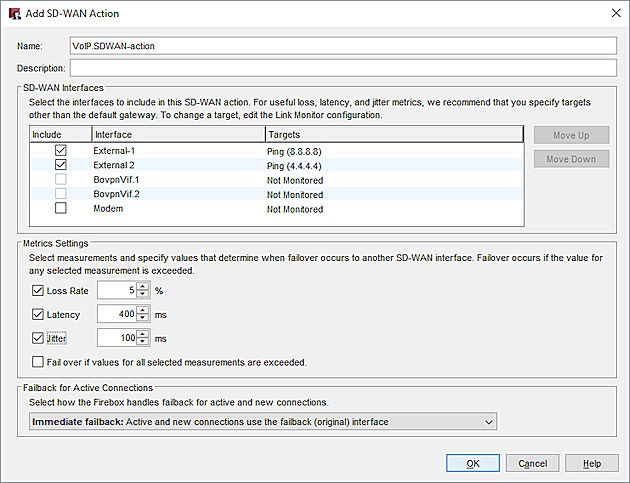630x483 pixels.
Task: Click the Name text field
Action: pos(343,46)
